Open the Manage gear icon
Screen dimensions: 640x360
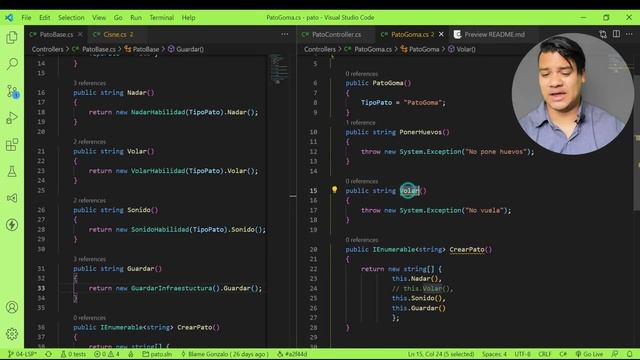[x=12, y=334]
